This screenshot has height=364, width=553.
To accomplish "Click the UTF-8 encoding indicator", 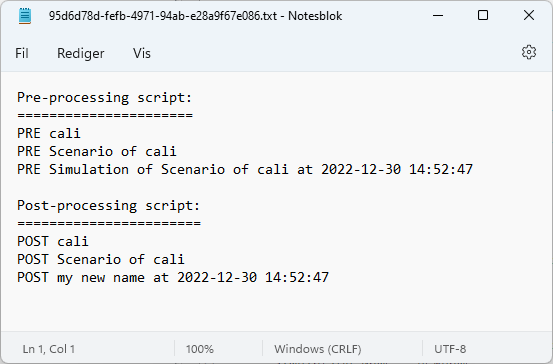I will click(450, 349).
